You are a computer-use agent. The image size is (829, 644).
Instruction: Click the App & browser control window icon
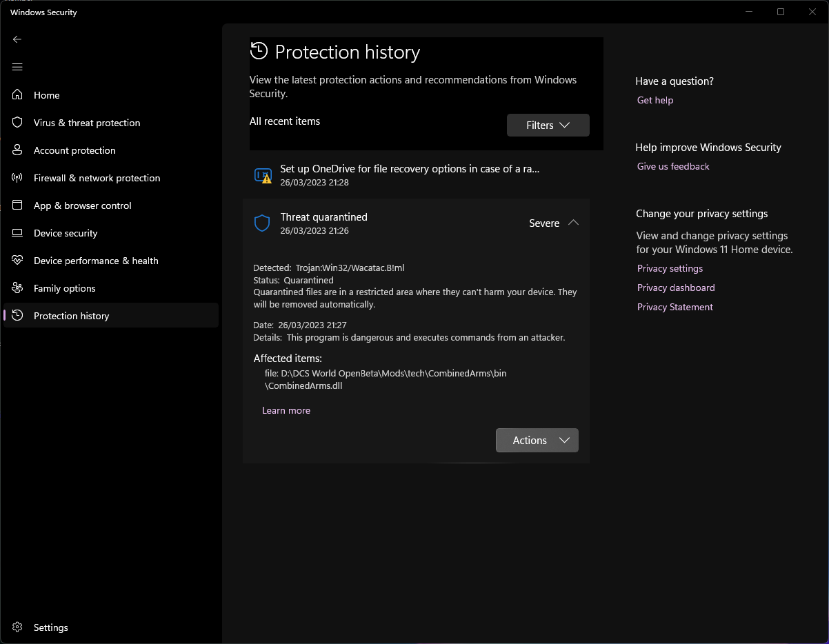click(18, 205)
